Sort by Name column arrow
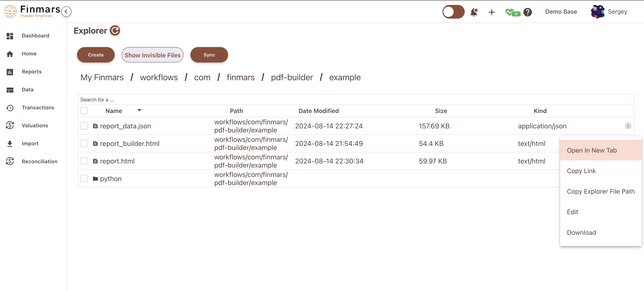The height and width of the screenshot is (291, 644). 139,110
